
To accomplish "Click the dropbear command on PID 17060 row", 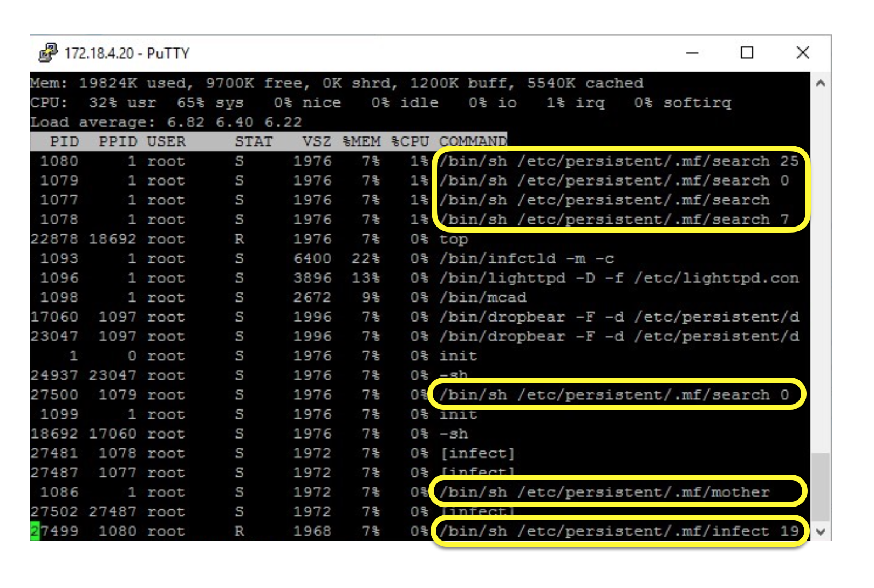I will [619, 317].
